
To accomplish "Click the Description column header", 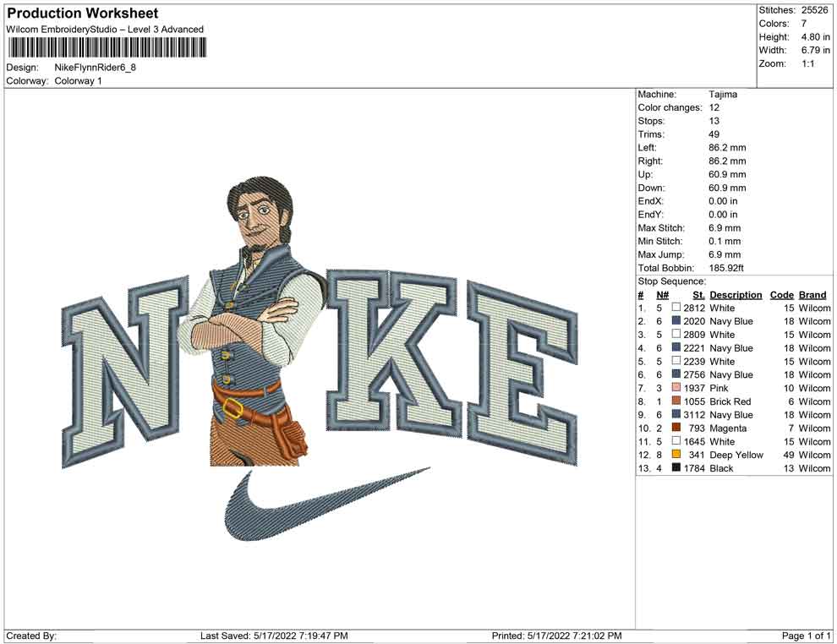I will [736, 294].
